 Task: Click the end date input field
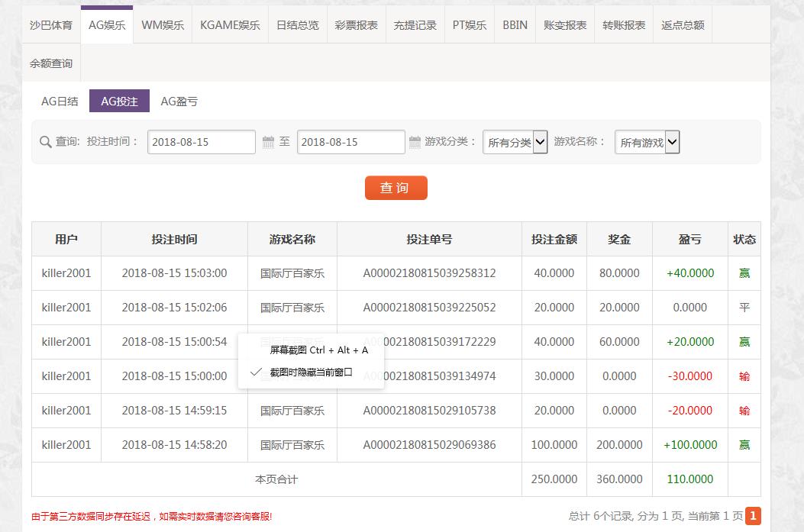(x=350, y=142)
